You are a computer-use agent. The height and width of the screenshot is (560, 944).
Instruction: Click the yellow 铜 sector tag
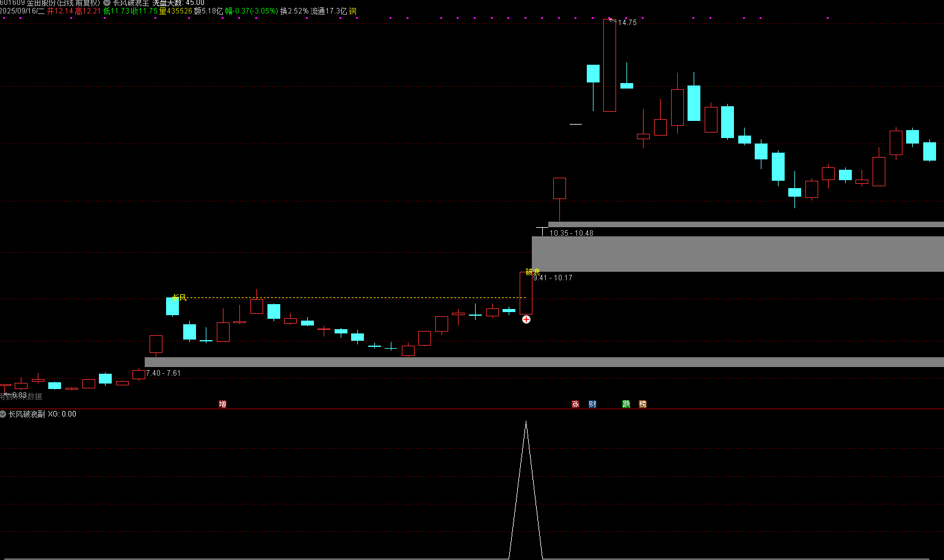tap(353, 11)
